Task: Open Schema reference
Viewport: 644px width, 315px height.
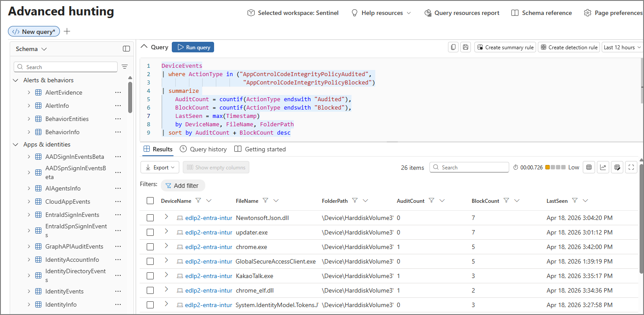Action: click(x=542, y=13)
